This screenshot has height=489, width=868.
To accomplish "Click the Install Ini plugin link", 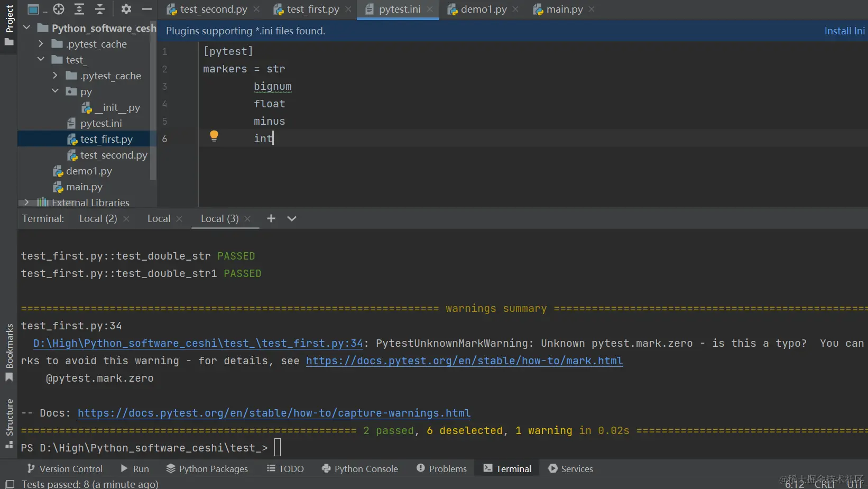I will click(x=845, y=31).
